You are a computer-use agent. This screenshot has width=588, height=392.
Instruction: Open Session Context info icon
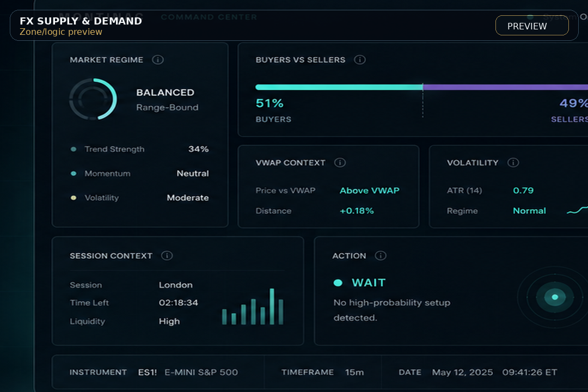pos(167,255)
